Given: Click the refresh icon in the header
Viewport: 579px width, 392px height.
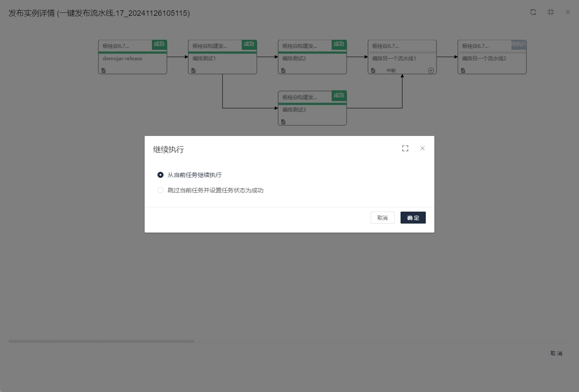Looking at the screenshot, I should tap(533, 12).
